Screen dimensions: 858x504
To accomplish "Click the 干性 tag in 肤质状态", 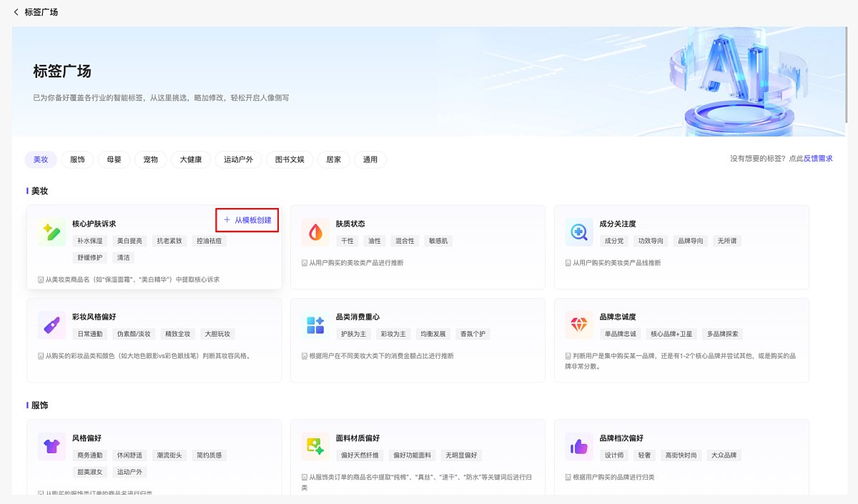I will pyautogui.click(x=347, y=241).
